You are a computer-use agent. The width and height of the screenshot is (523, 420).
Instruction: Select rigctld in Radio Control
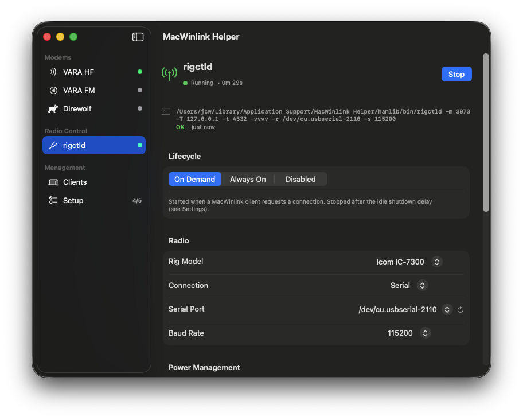94,145
